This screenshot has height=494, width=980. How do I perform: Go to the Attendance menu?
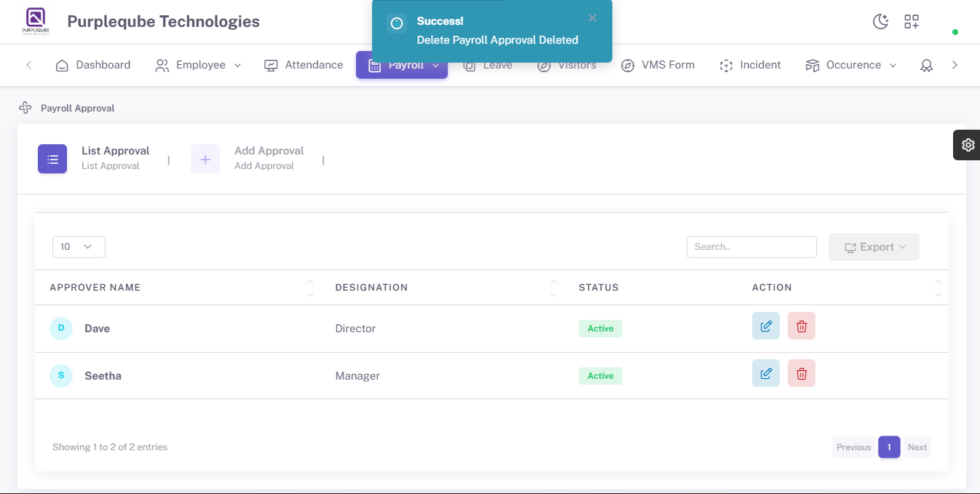(x=304, y=65)
